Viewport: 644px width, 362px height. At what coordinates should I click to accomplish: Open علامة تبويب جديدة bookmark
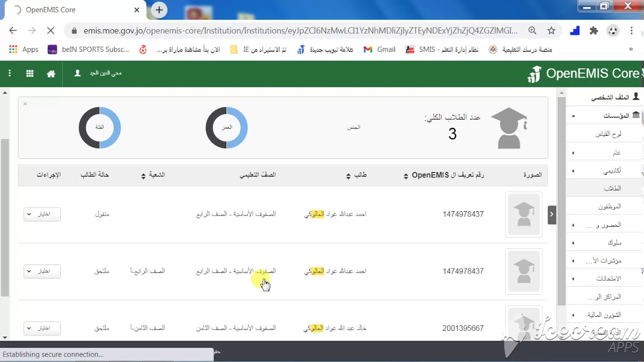pos(325,49)
